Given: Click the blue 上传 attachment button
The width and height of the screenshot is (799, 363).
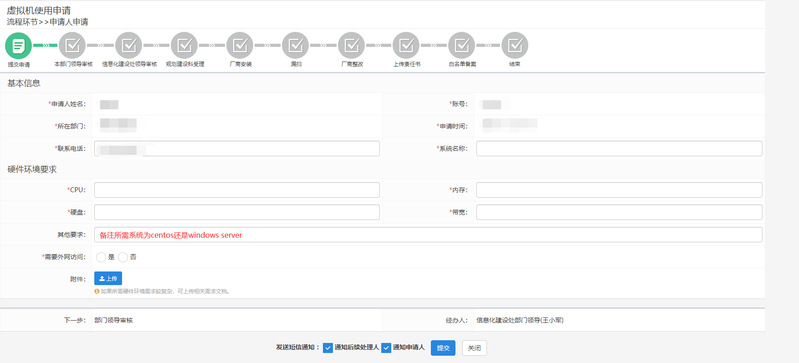Looking at the screenshot, I should pos(108,278).
